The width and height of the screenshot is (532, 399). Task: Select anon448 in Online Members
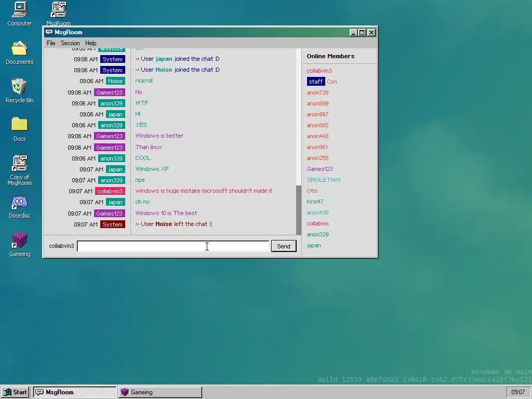pos(317,136)
